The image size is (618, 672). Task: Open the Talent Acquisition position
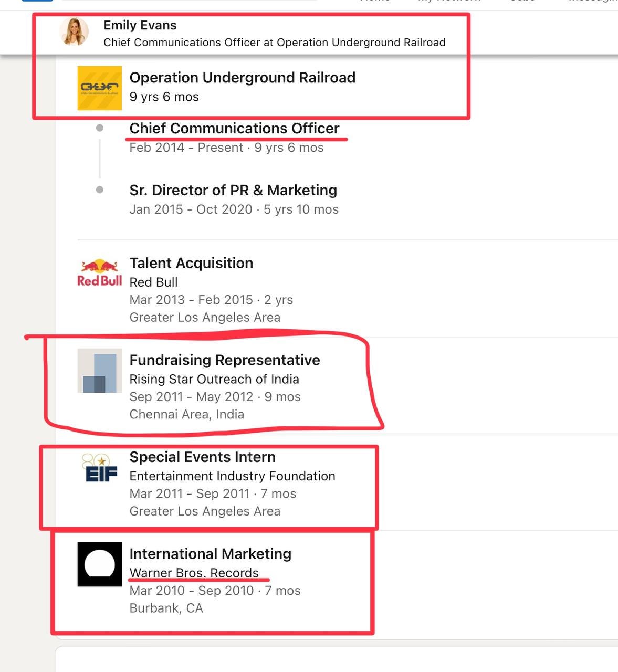[x=191, y=263]
